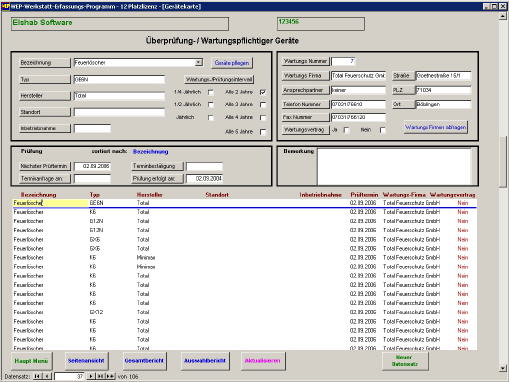Click the Terminbestätigung button
Screen dimensions: 509x382
(x=157, y=166)
